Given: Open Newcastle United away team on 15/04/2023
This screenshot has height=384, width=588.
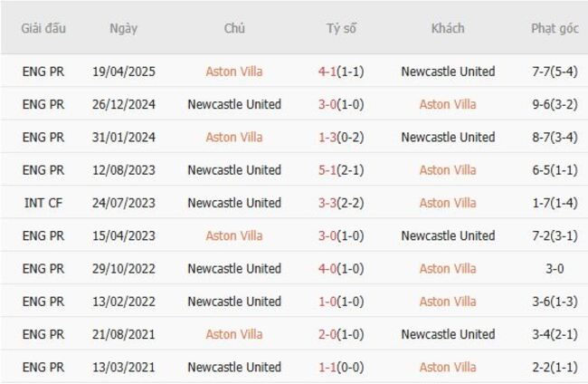Looking at the screenshot, I should click(448, 235).
